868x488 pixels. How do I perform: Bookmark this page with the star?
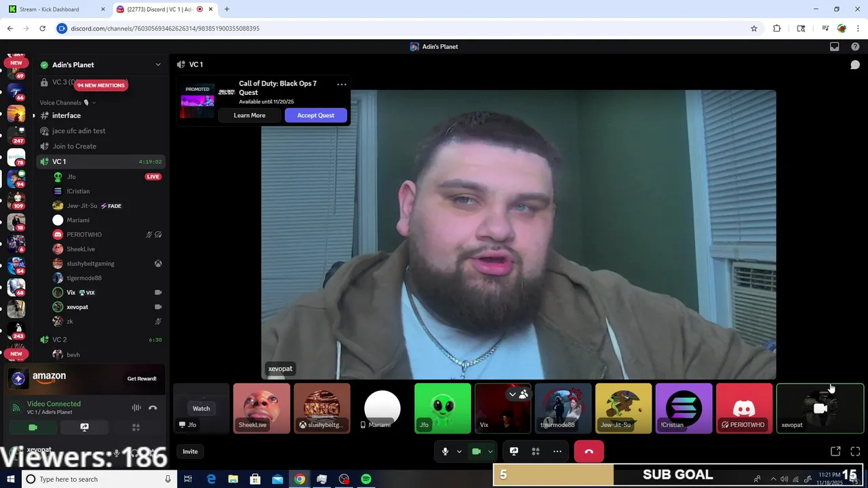coord(753,28)
